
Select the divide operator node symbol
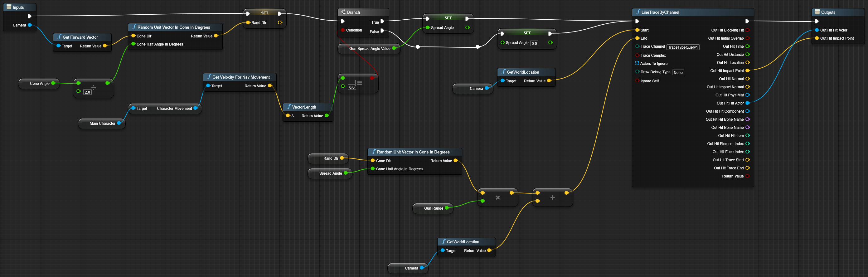[93, 88]
